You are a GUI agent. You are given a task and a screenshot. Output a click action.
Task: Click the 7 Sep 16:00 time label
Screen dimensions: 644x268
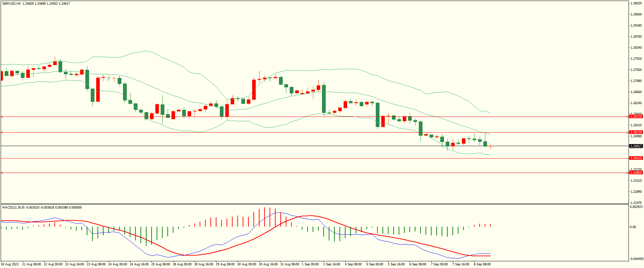tap(461, 264)
